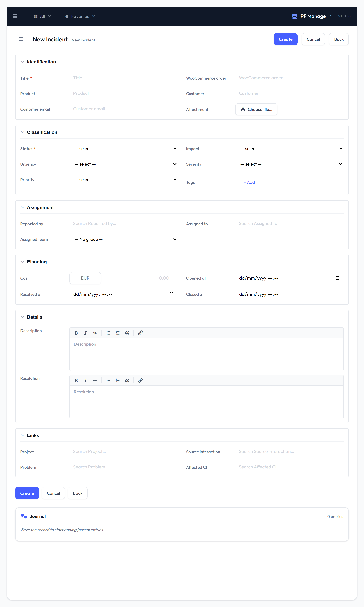Image resolution: width=364 pixels, height=607 pixels.
Task: Insert blockquote in Resolution editor
Action: tap(127, 381)
